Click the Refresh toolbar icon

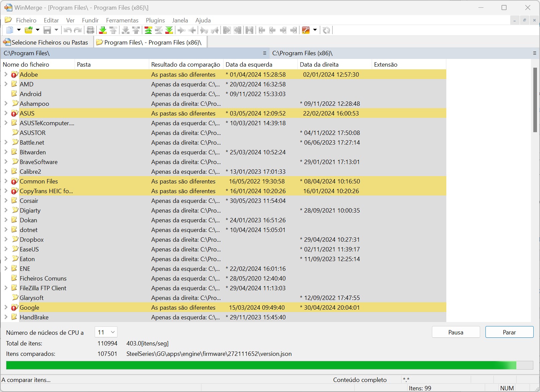[x=326, y=30]
